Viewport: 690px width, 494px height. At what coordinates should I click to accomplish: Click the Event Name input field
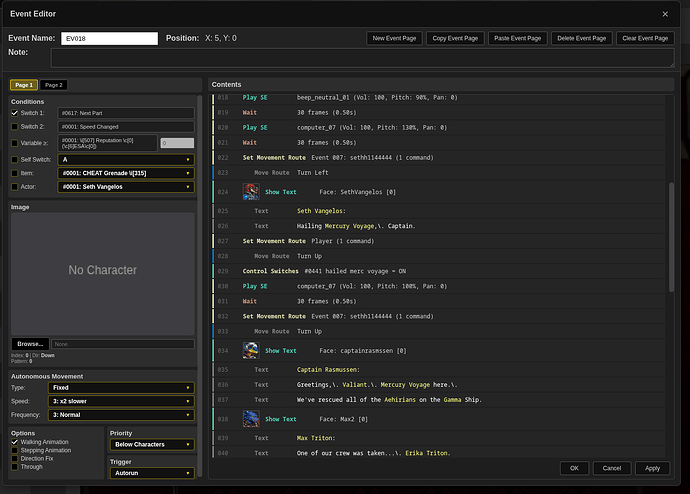coord(109,38)
